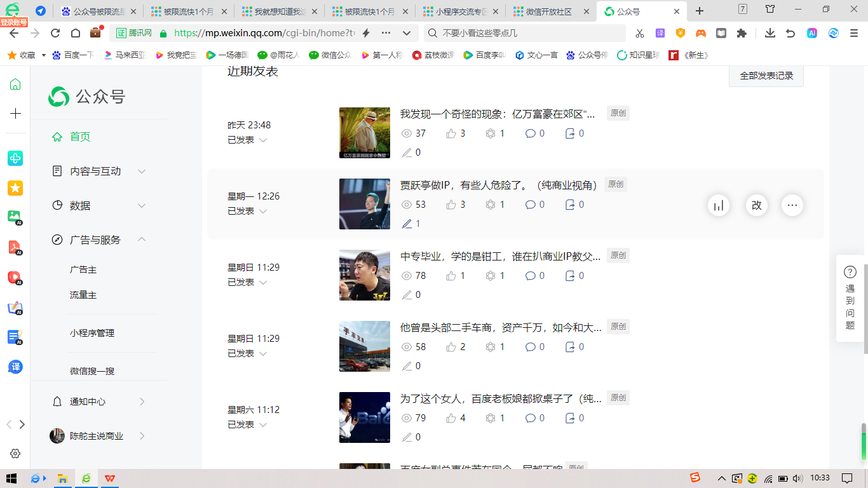Open the yellow star favorites sidebar icon
The height and width of the screenshot is (488, 868).
tap(15, 187)
